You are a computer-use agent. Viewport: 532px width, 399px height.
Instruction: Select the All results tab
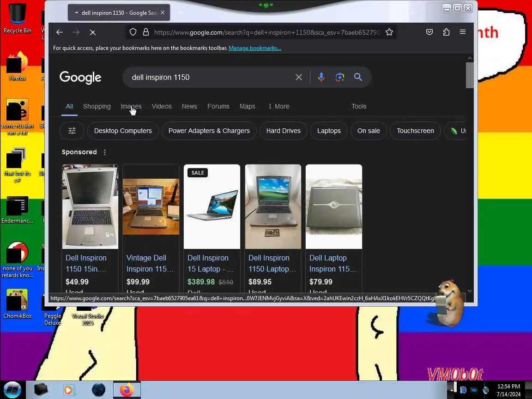pos(69,107)
